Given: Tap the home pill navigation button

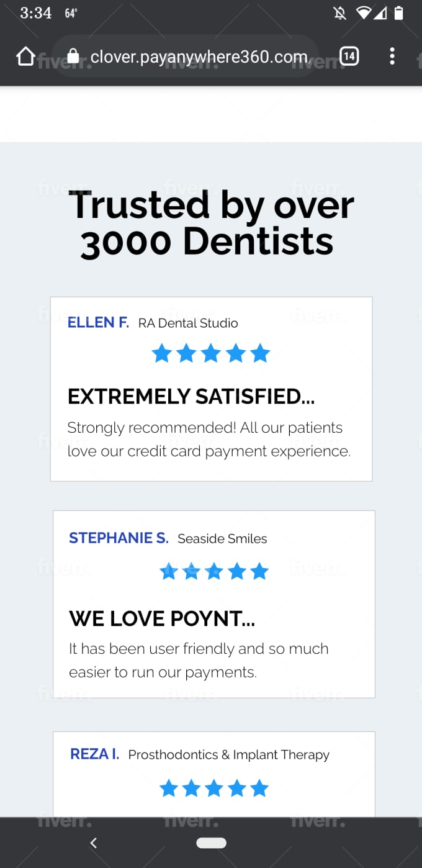Looking at the screenshot, I should pyautogui.click(x=211, y=843).
